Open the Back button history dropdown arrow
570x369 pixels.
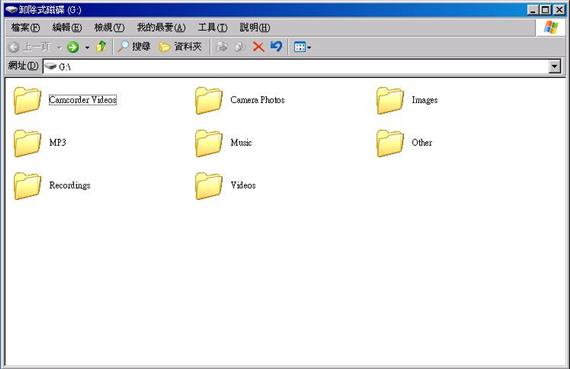(x=59, y=47)
